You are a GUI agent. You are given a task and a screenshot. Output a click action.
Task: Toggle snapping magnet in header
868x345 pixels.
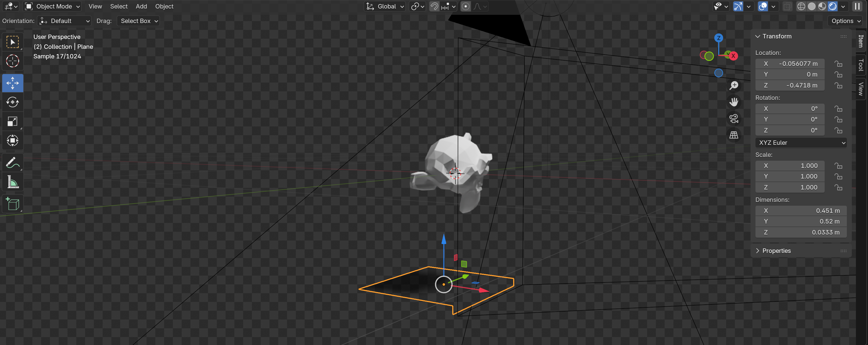tap(434, 6)
